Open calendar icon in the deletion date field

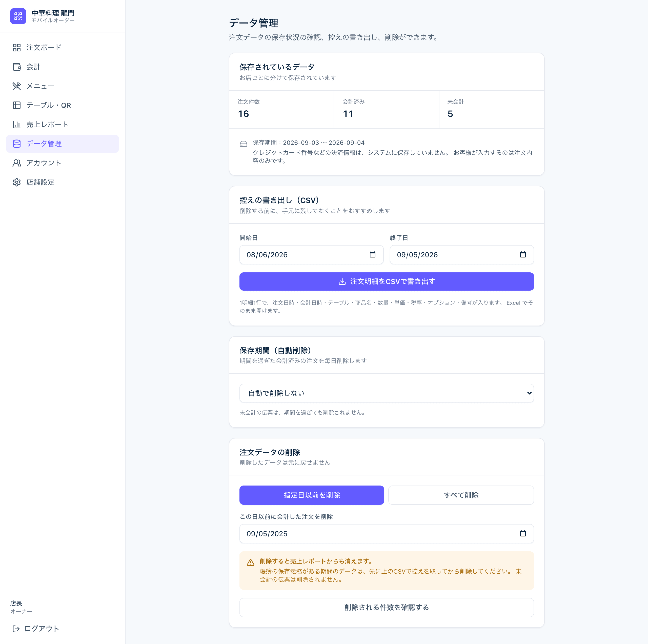[x=522, y=534]
